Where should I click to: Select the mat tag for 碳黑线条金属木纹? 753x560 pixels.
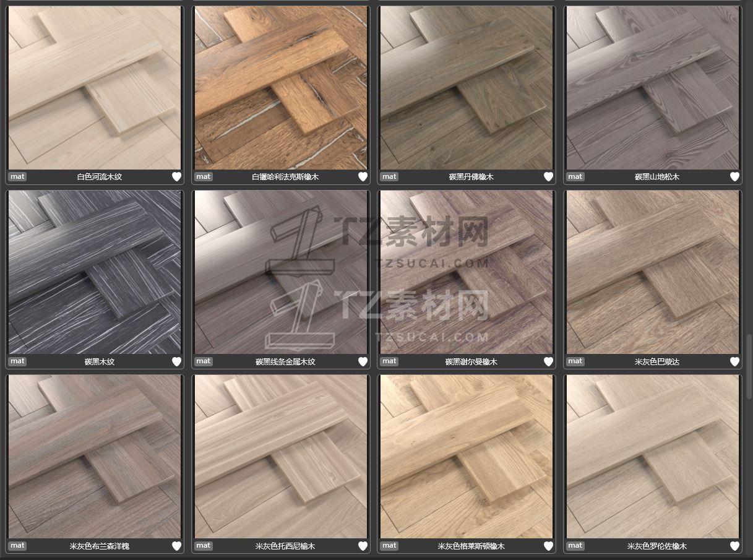(203, 361)
